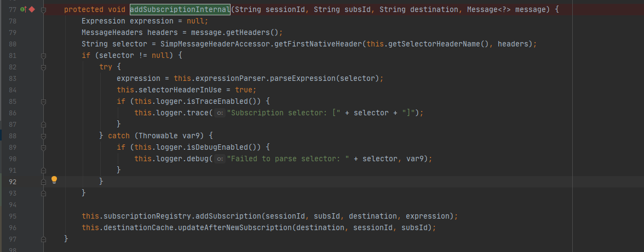Fold the isDebugEnabled if block
Viewport: 644px width, 252px height.
pos(43,148)
